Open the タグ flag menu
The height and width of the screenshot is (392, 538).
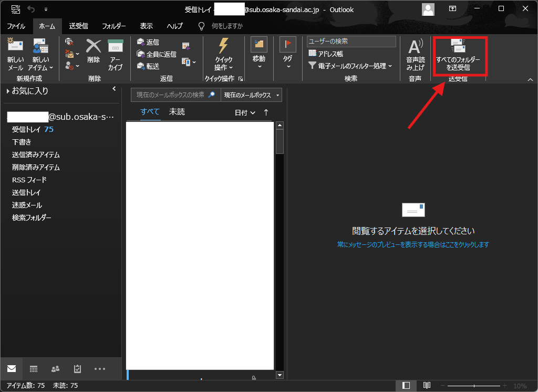288,53
